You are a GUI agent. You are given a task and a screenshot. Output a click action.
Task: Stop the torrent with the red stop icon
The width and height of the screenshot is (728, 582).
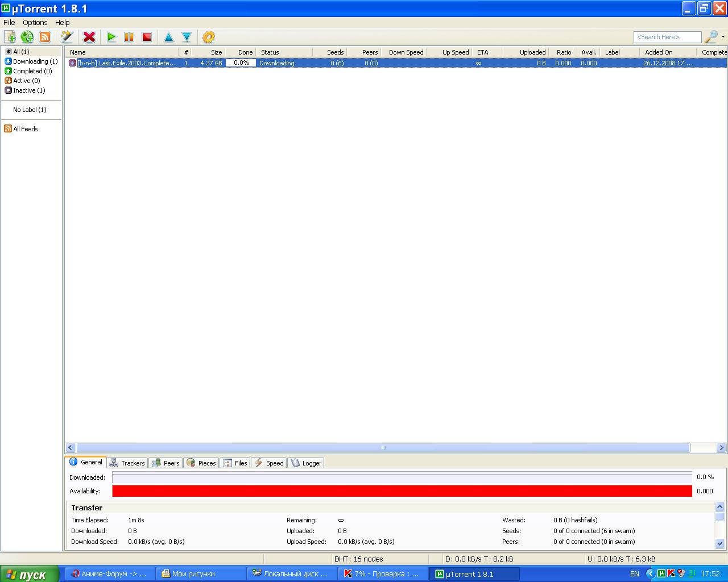click(147, 37)
